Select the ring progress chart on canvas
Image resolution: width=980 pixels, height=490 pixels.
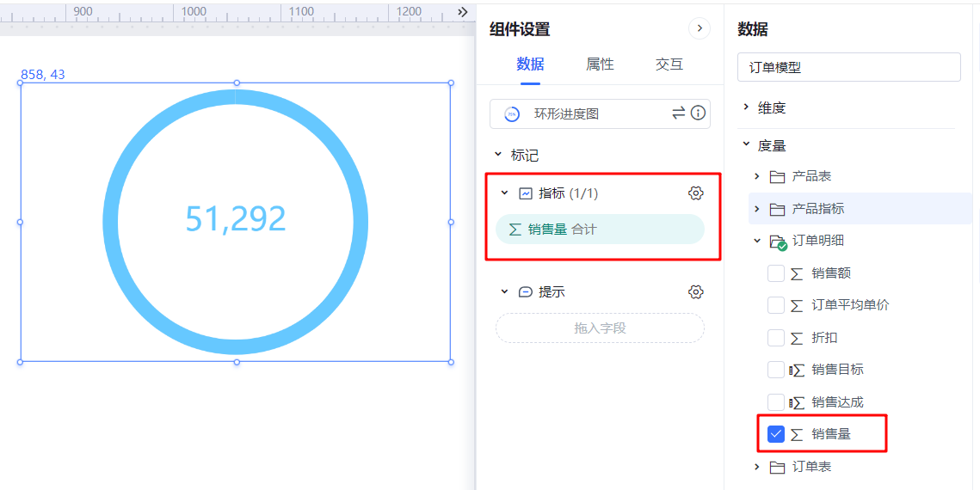coord(236,222)
